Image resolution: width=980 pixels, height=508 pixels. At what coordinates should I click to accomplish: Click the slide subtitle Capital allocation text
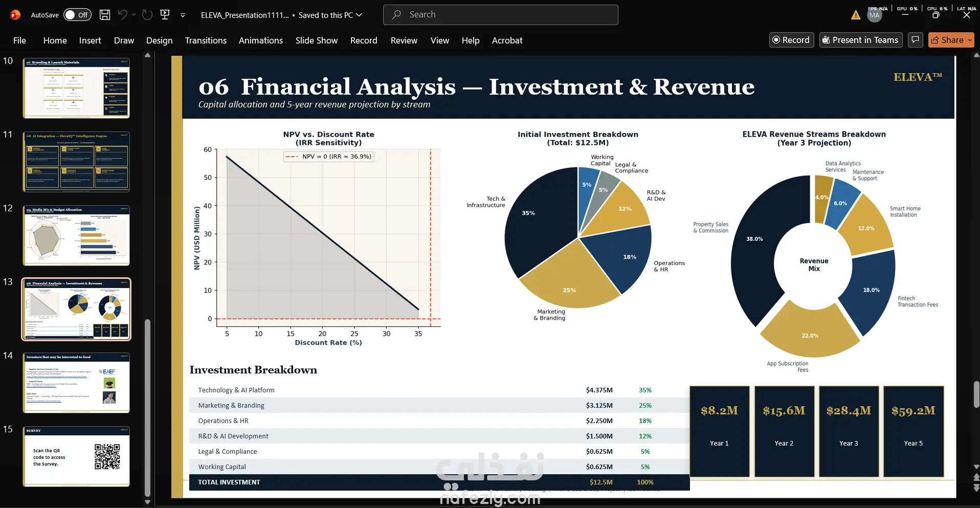[314, 104]
